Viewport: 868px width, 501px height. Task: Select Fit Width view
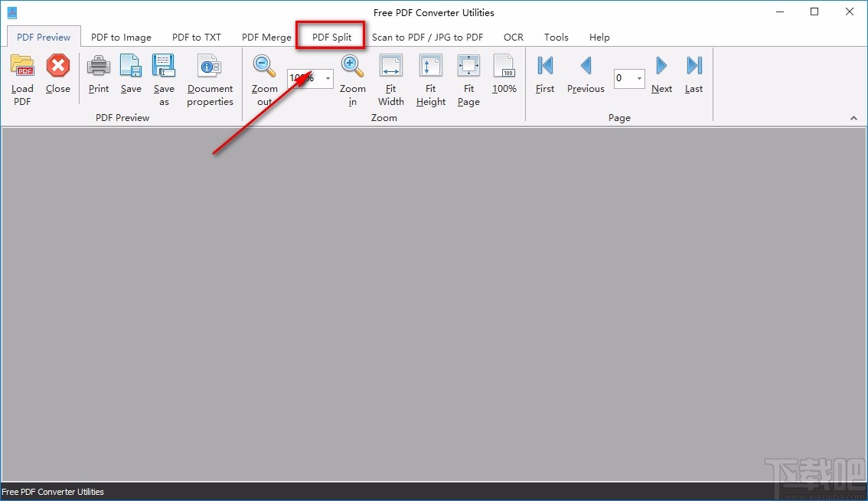[x=391, y=66]
